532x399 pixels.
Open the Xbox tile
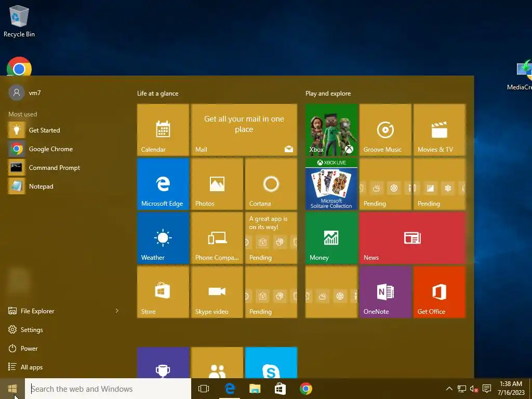331,129
